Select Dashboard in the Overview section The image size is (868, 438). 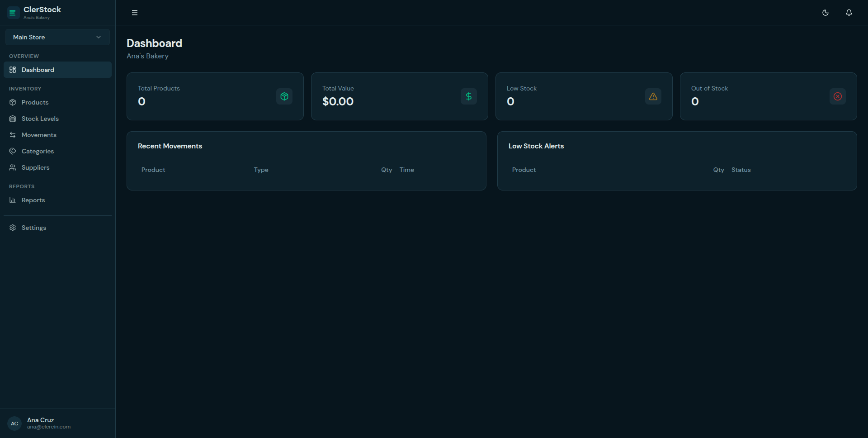38,70
